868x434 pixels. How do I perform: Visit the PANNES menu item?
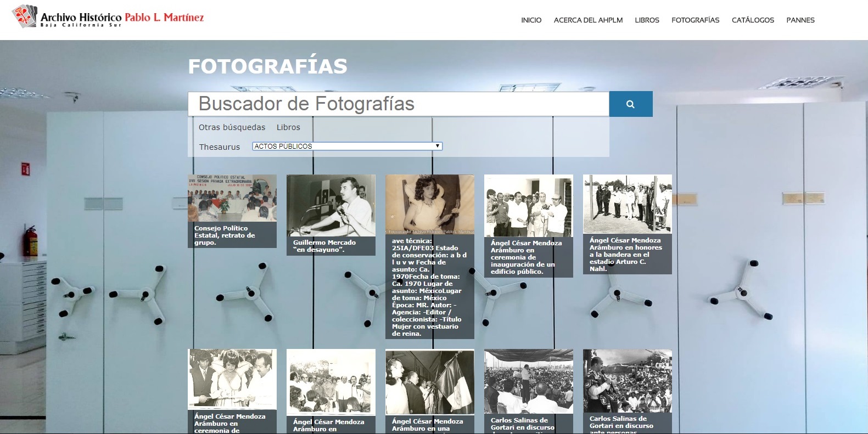pyautogui.click(x=800, y=20)
